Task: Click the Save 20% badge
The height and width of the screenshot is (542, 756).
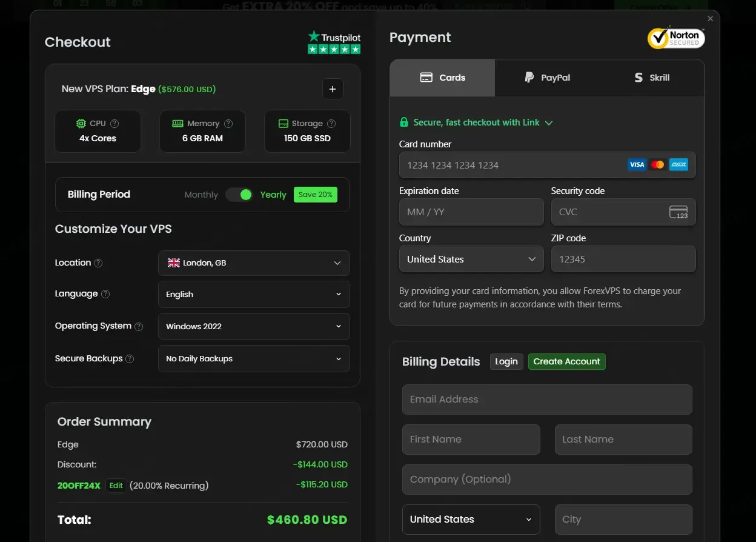Action: pyautogui.click(x=316, y=195)
